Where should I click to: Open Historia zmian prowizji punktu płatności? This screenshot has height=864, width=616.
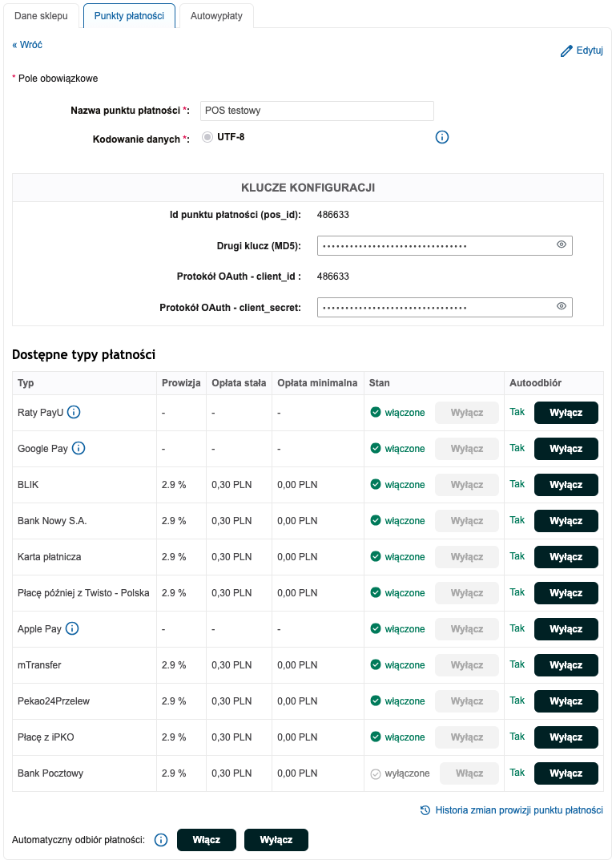coord(518,810)
